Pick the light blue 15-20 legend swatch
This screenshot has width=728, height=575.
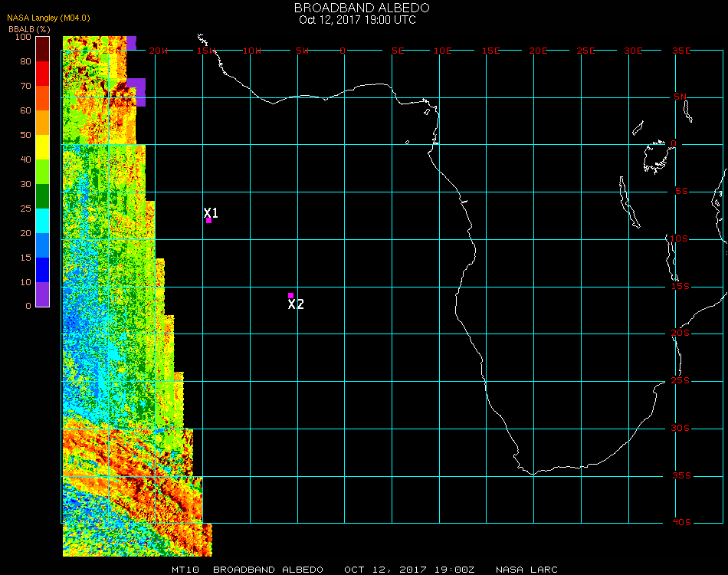(x=43, y=245)
